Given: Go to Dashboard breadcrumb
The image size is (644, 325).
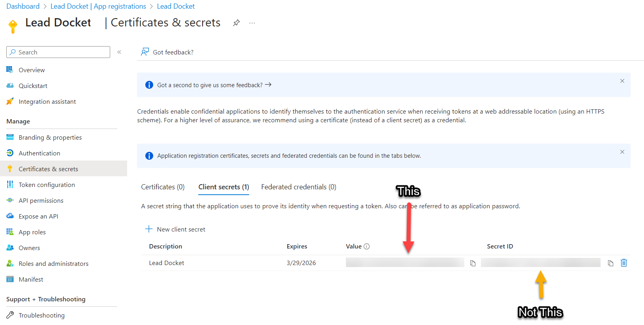Looking at the screenshot, I should pos(23,6).
